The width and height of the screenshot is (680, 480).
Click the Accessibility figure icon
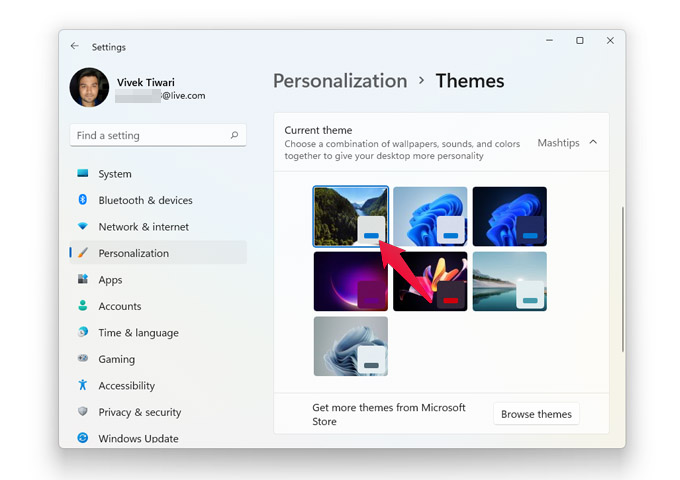[x=82, y=385]
